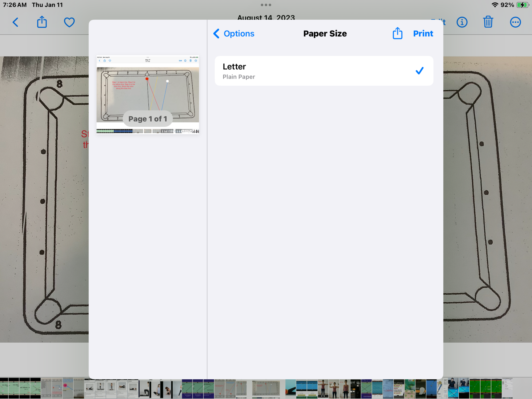Favorite the photo with heart icon
The height and width of the screenshot is (399, 532).
(69, 22)
